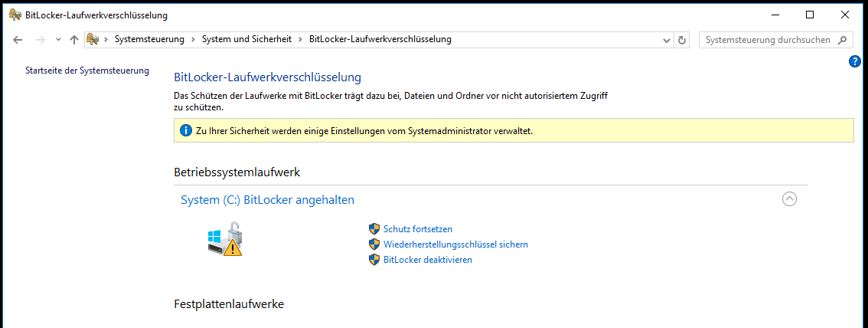Open recent locations dropdown arrow
Screen dimensions: 868x328
(58, 40)
